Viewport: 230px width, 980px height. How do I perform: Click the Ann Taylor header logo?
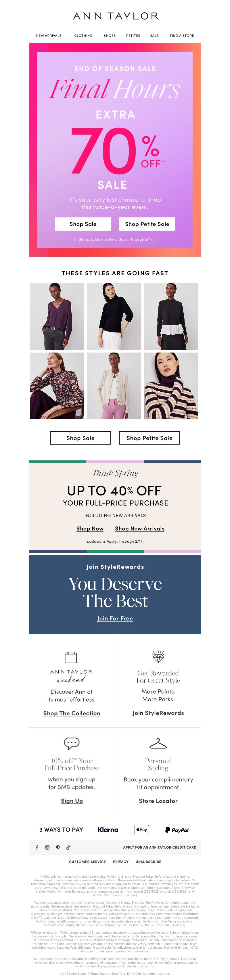click(116, 16)
